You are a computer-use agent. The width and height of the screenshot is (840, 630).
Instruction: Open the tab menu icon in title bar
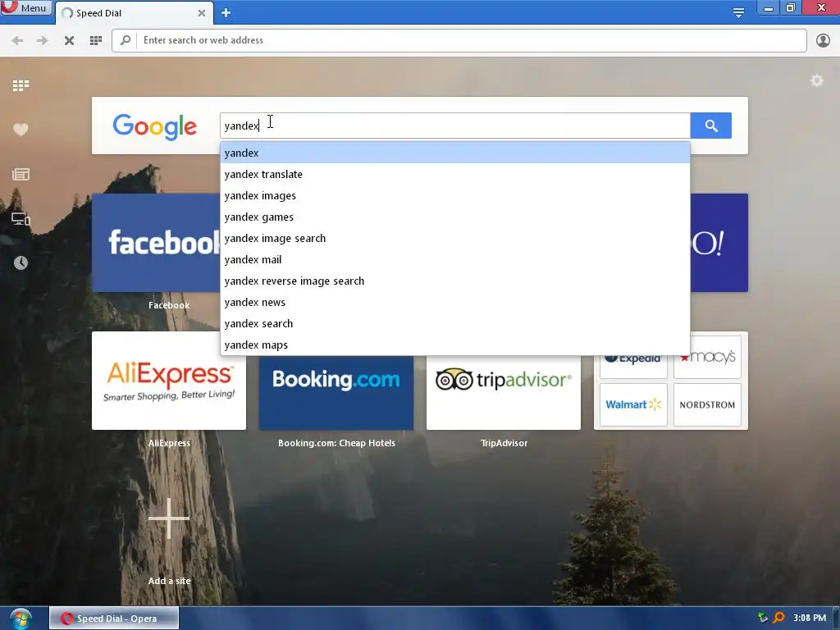click(738, 12)
